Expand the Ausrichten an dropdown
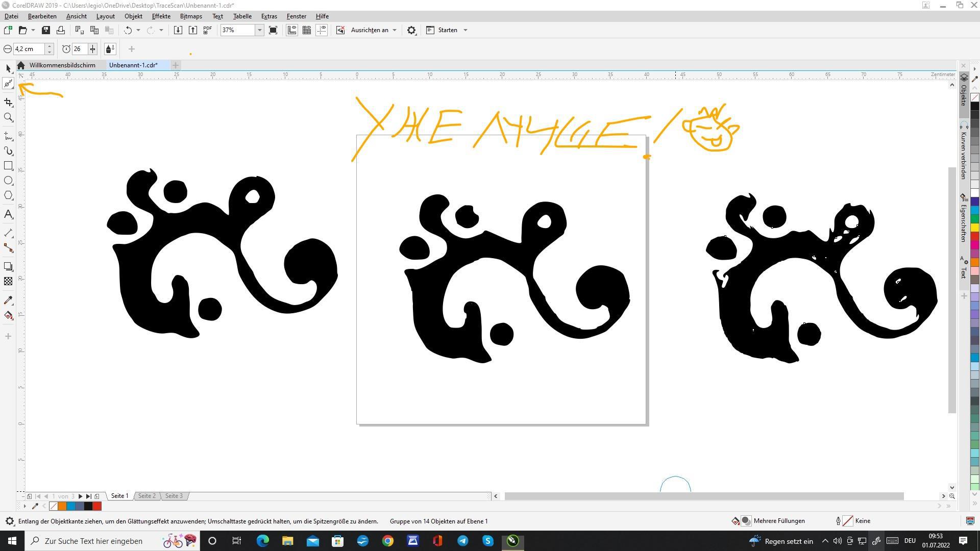 point(395,30)
